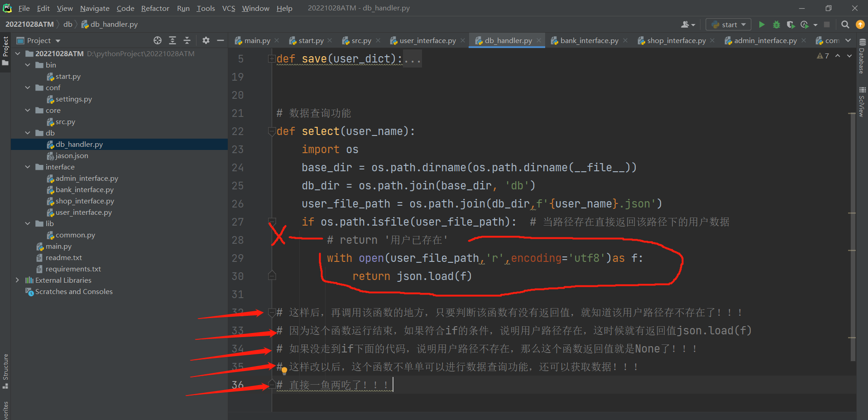Open Project panel gear options
868x420 pixels.
206,40
